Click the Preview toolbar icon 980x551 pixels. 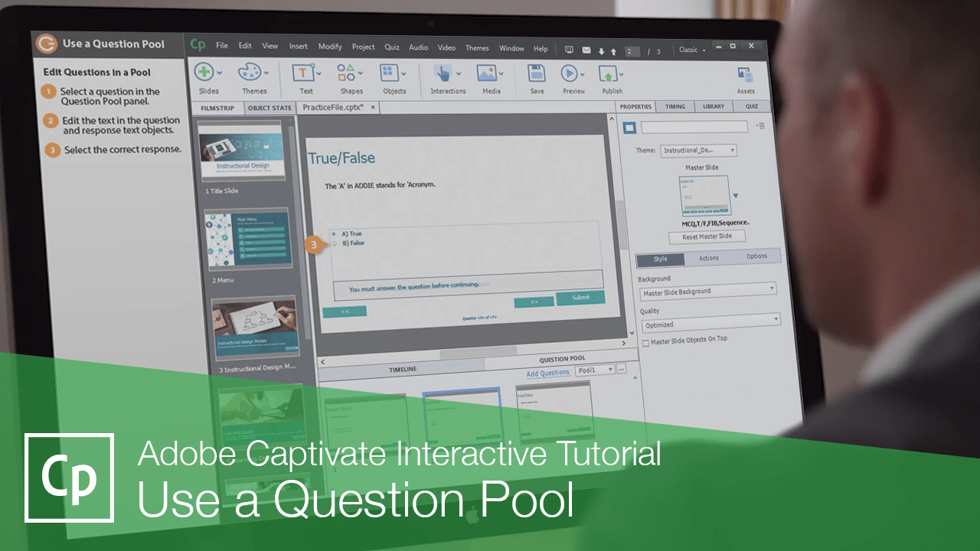pyautogui.click(x=570, y=73)
